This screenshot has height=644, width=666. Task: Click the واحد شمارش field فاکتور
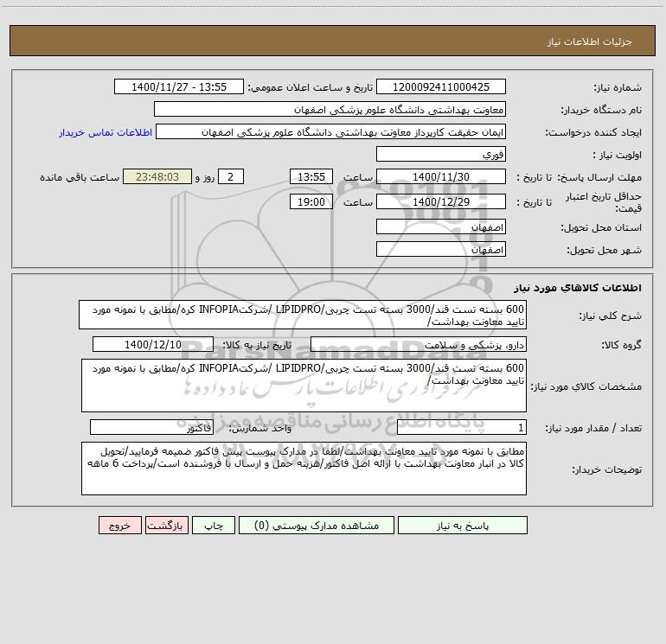(x=151, y=428)
